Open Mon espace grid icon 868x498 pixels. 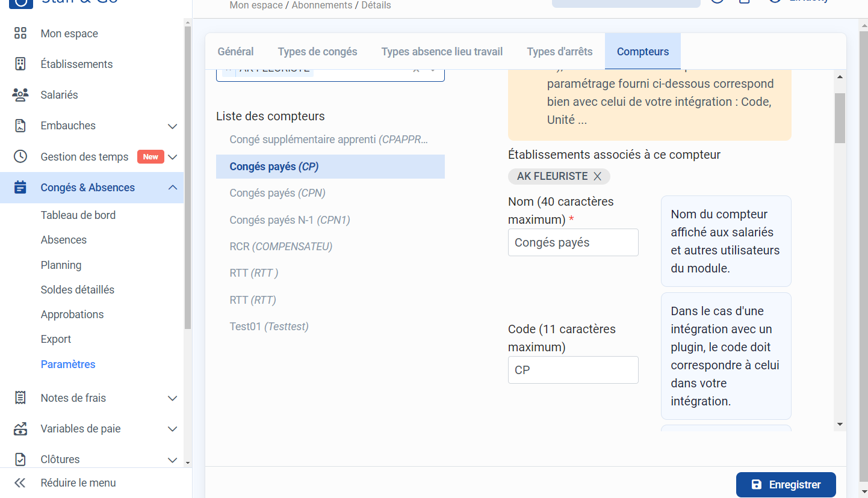20,34
